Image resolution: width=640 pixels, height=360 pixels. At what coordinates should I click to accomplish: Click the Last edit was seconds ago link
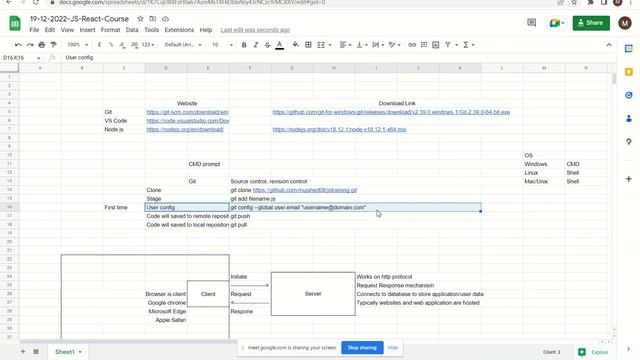coord(255,30)
